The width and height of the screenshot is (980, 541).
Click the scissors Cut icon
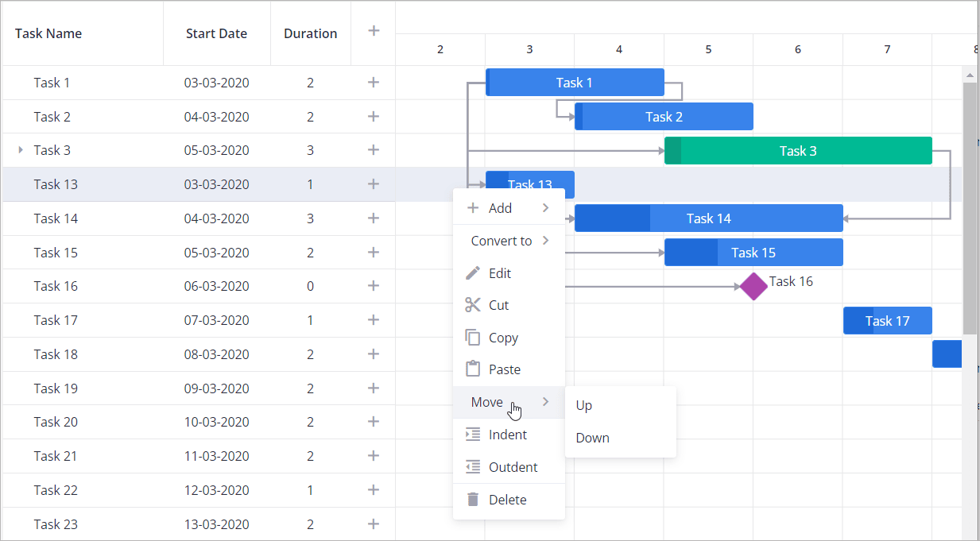pyautogui.click(x=473, y=305)
